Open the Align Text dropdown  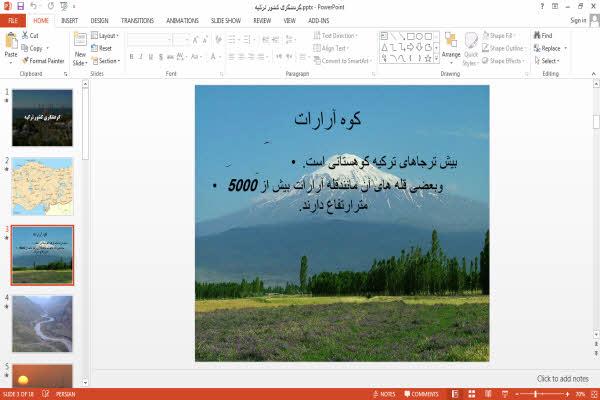tap(331, 48)
